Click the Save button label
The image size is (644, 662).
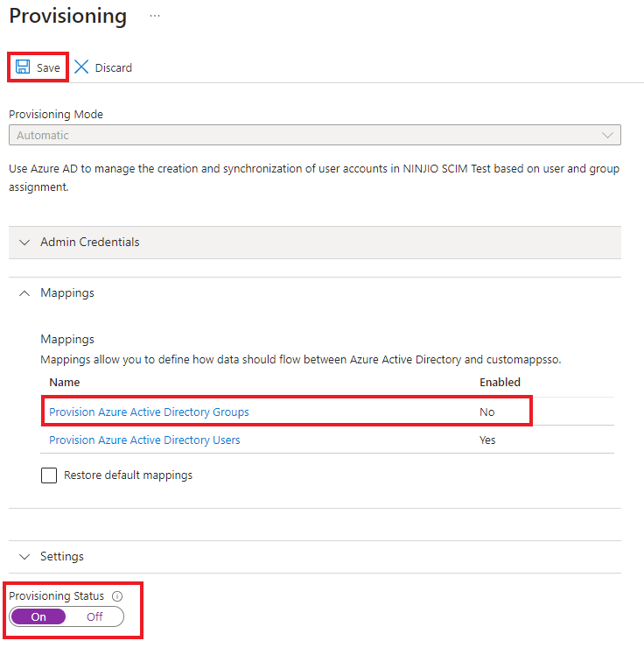pos(48,67)
